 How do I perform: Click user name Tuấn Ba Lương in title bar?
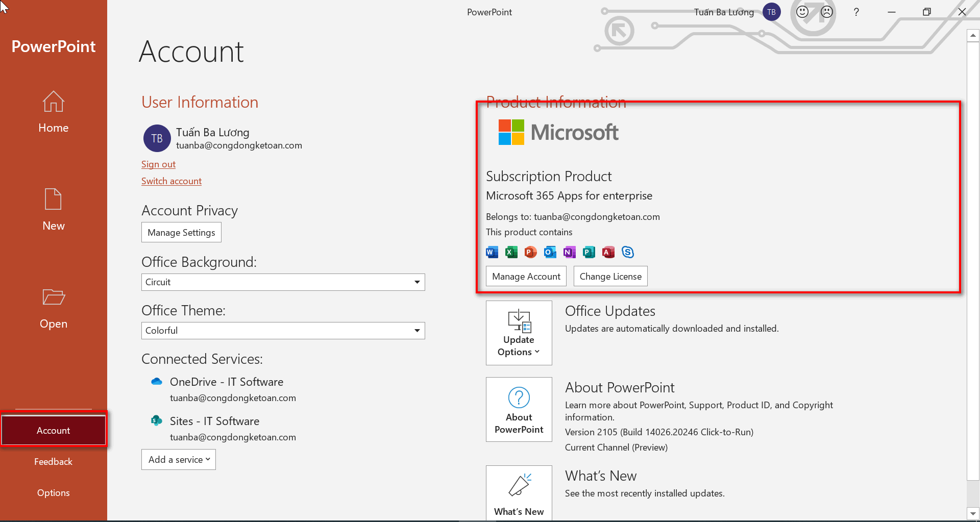pos(724,12)
